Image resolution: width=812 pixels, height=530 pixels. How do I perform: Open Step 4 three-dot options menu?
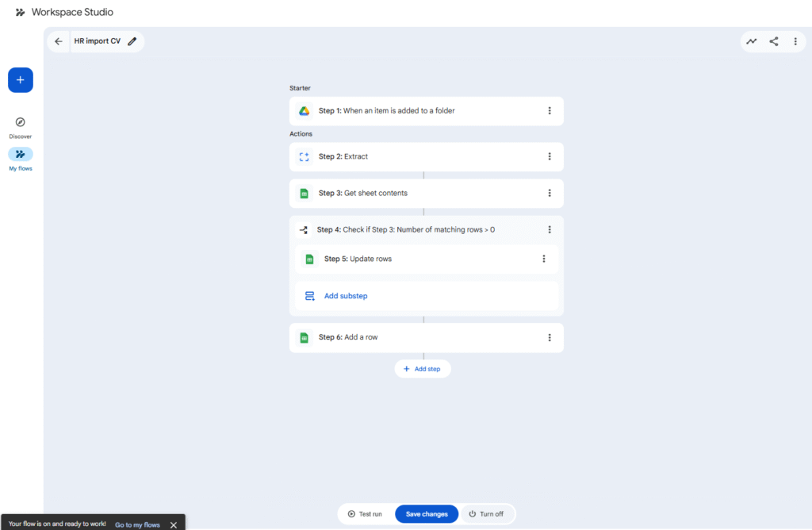(550, 230)
